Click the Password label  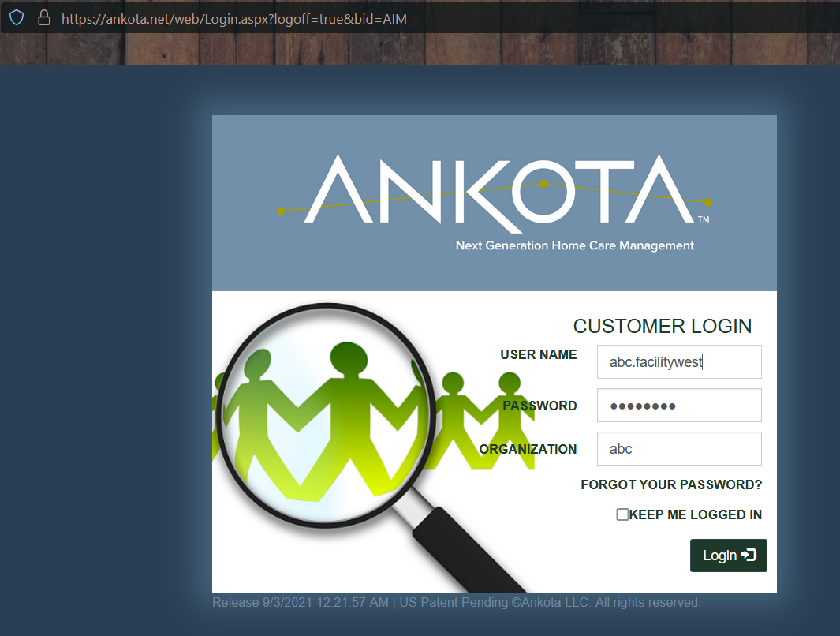coord(539,406)
